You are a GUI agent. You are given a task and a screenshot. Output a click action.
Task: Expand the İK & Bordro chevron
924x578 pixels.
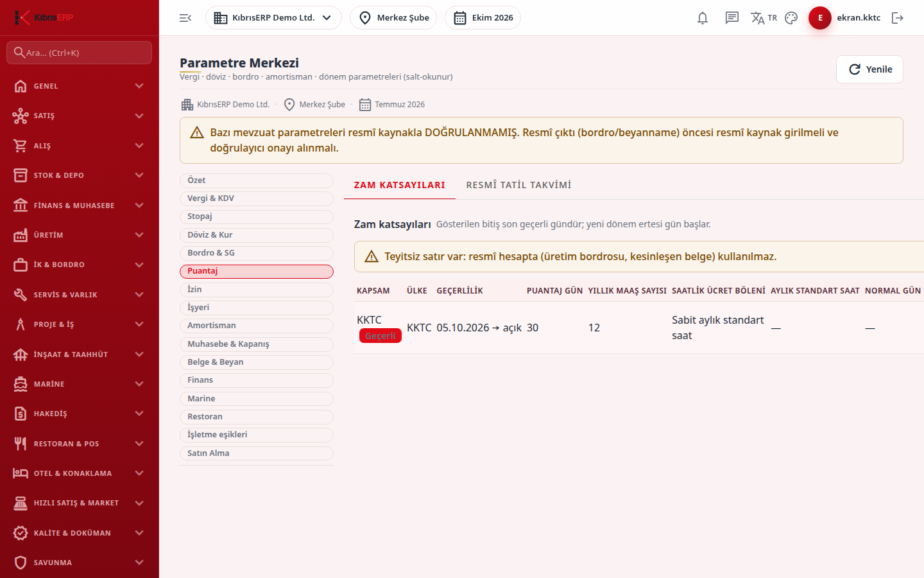tap(139, 265)
